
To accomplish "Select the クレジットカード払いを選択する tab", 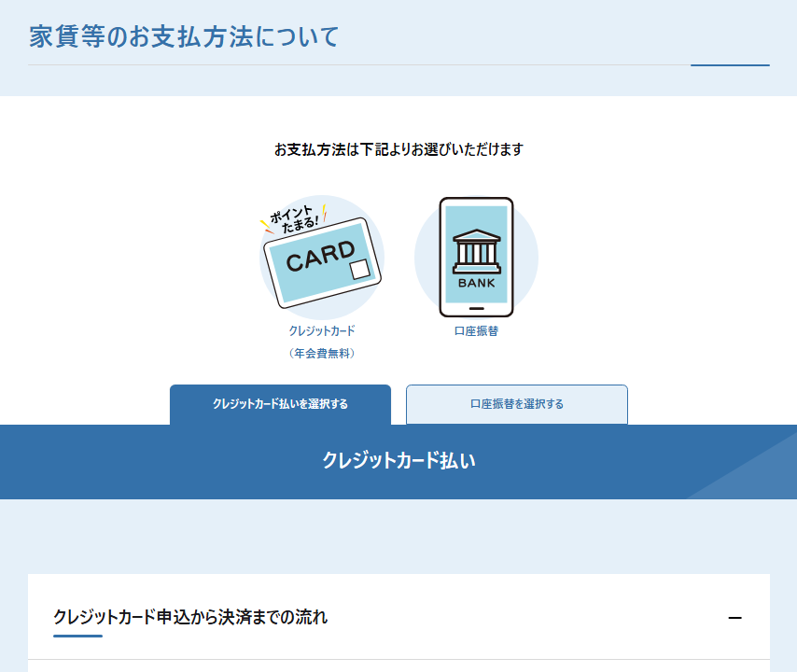I will pos(280,404).
